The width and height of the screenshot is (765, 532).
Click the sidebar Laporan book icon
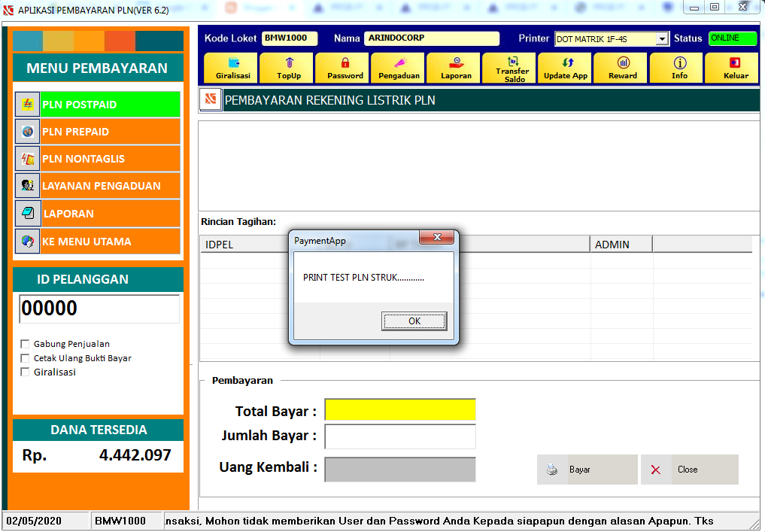tap(27, 213)
